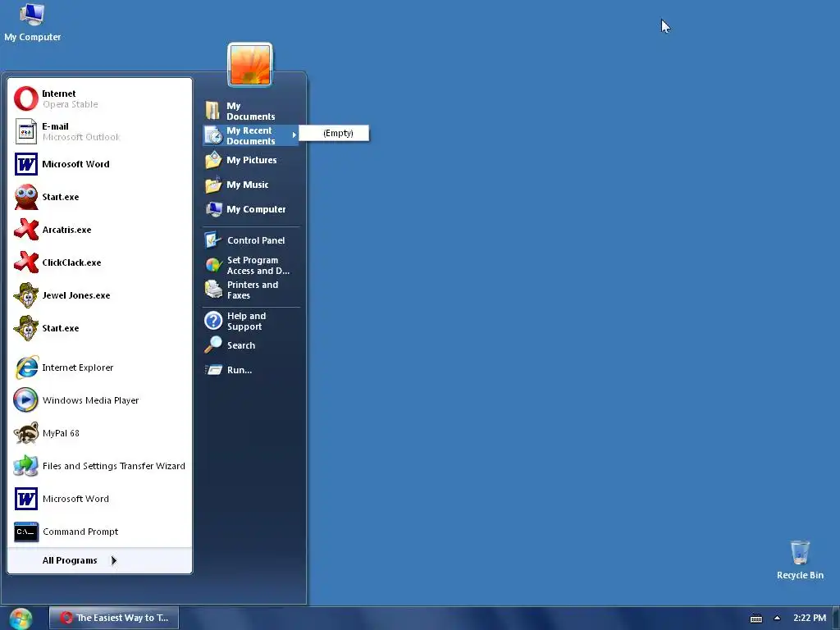The height and width of the screenshot is (630, 840).
Task: Open Help and Support icon
Action: (x=213, y=321)
